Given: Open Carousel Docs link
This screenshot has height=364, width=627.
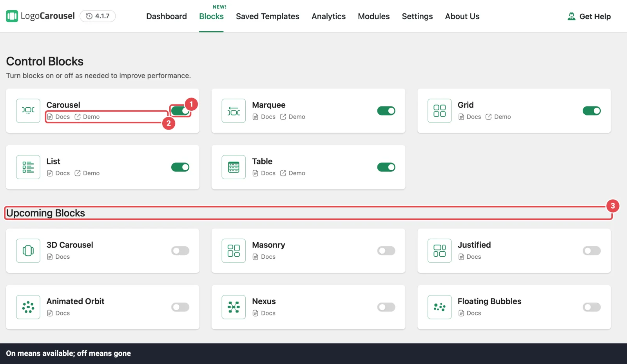Looking at the screenshot, I should (58, 117).
